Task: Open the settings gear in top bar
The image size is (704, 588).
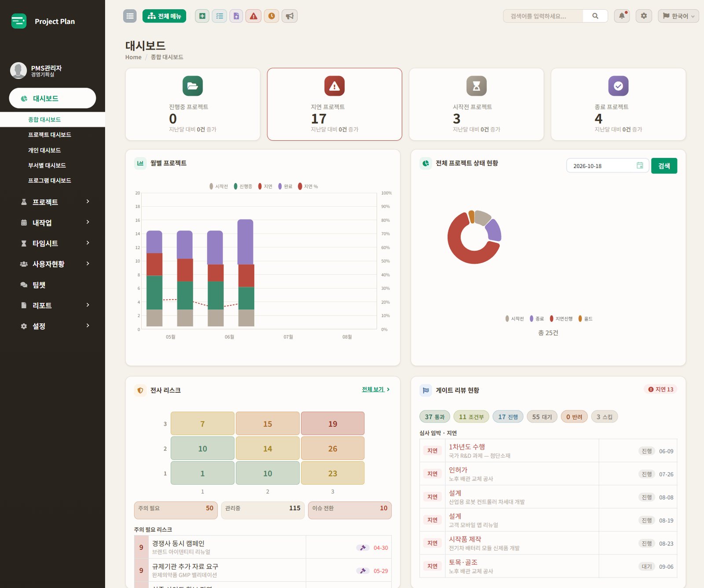Action: (x=644, y=16)
